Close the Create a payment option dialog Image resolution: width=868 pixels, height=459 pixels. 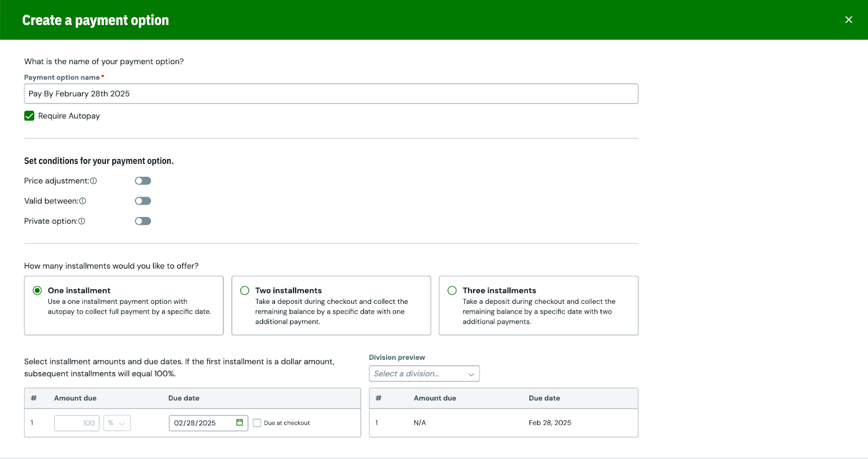pos(848,20)
